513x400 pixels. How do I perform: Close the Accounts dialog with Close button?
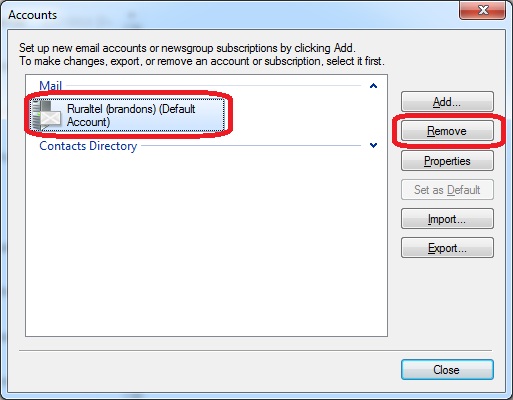click(447, 369)
